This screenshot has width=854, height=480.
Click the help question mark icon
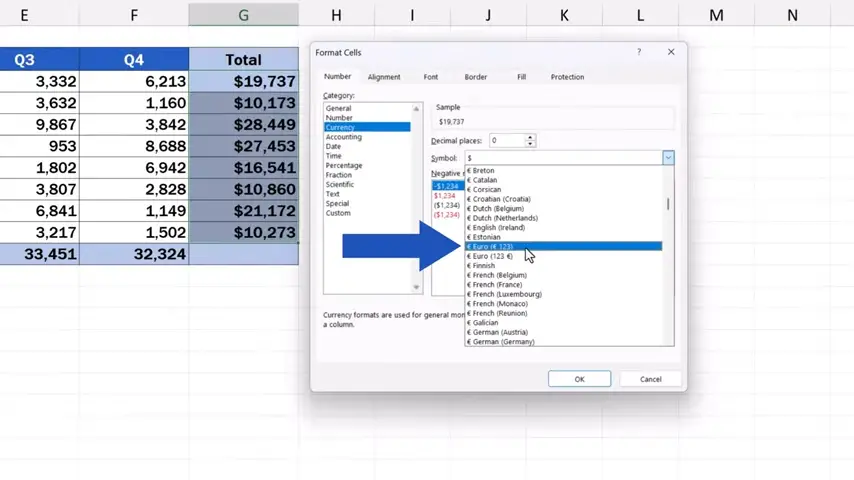pos(639,52)
